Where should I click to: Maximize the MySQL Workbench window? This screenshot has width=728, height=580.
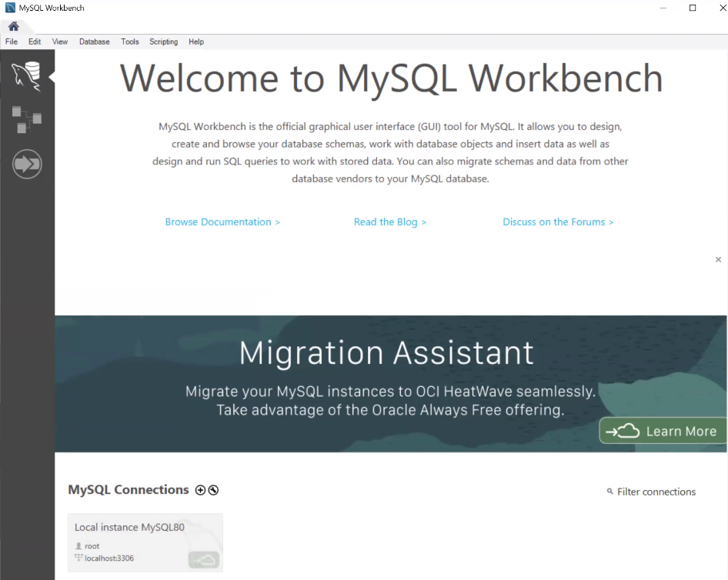(693, 8)
